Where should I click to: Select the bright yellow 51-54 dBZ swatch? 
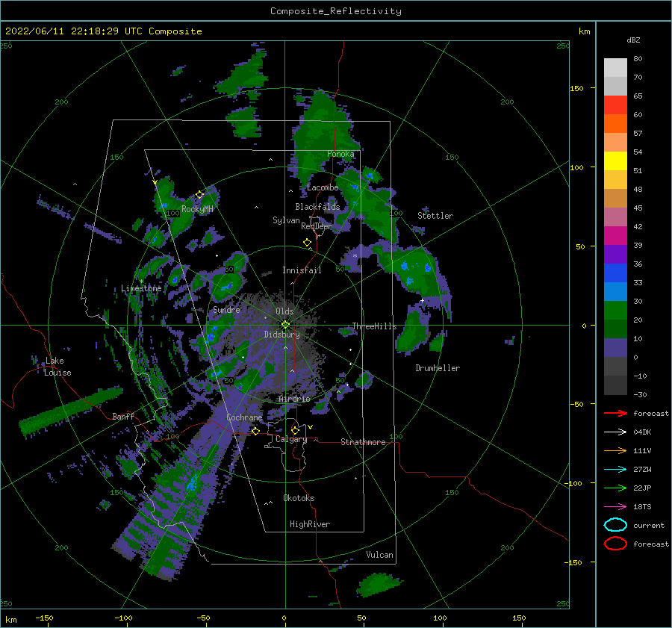[x=615, y=161]
